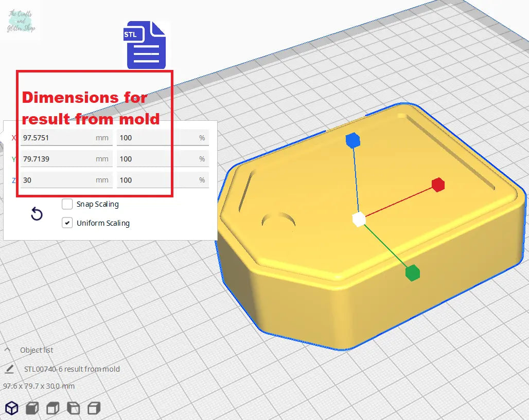
Task: Click the X dimension field showing 97.5751
Action: (x=57, y=138)
